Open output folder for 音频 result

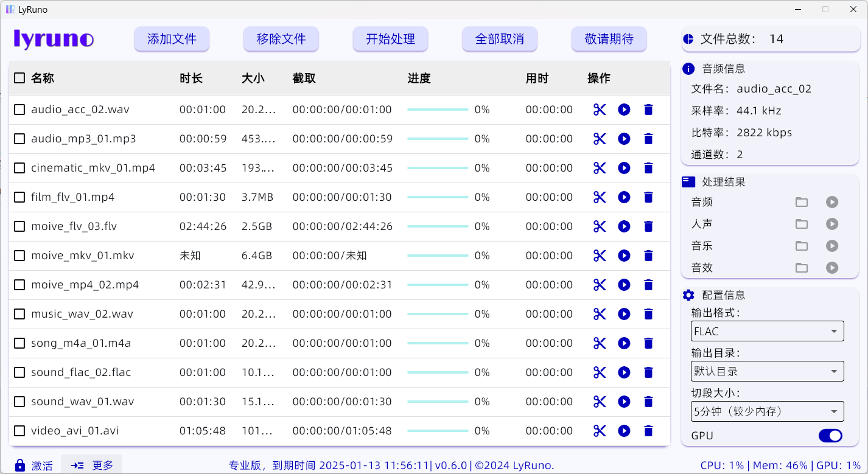802,202
